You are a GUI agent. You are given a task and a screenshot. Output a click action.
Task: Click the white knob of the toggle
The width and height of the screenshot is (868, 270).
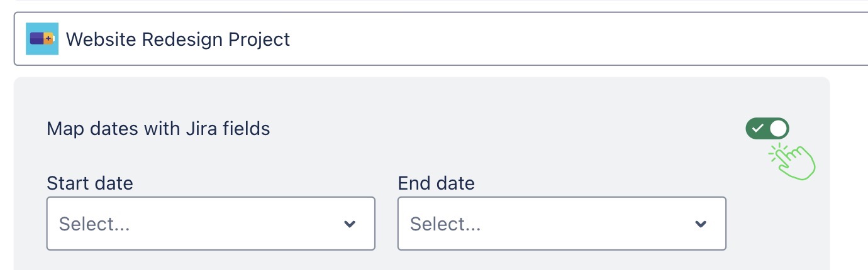point(778,129)
